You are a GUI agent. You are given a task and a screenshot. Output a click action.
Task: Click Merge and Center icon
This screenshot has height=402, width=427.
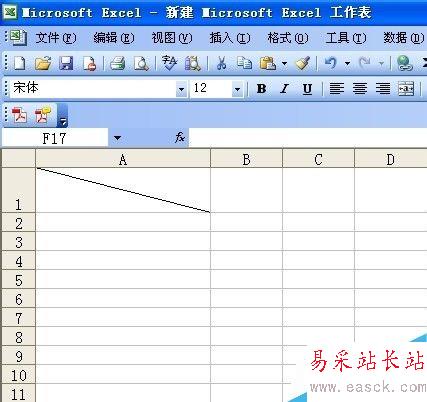(x=406, y=89)
